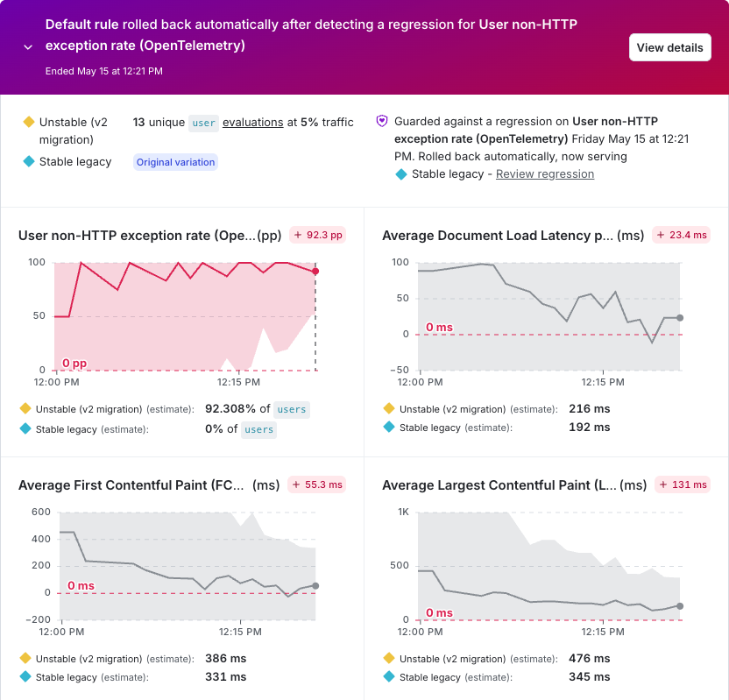Select the purple guard shield icon
729x700 pixels.
[382, 121]
